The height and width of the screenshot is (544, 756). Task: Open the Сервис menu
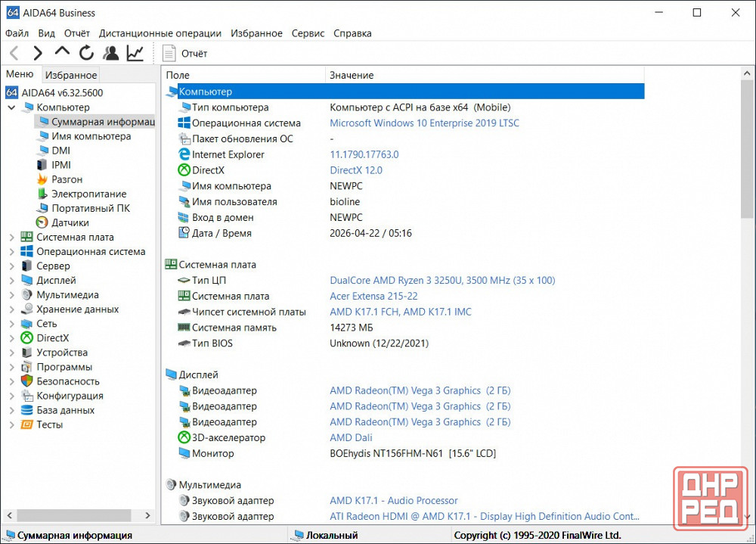coord(308,33)
